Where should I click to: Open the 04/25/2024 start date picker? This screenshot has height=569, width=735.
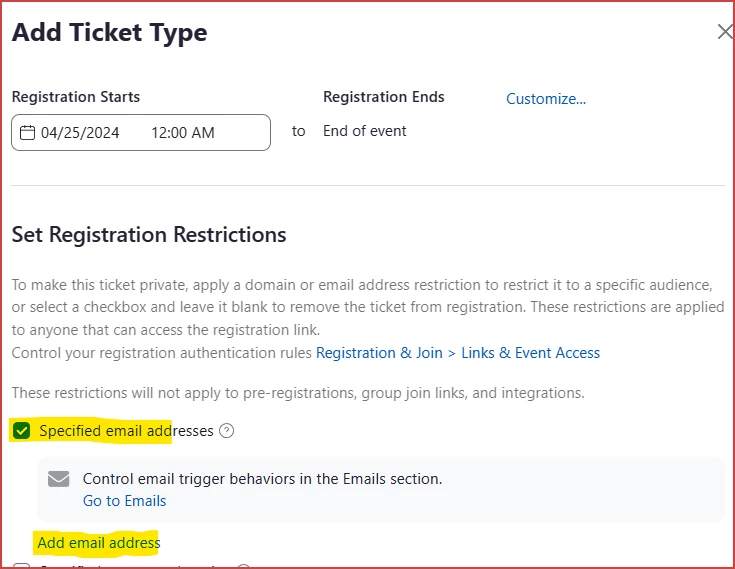pos(80,133)
